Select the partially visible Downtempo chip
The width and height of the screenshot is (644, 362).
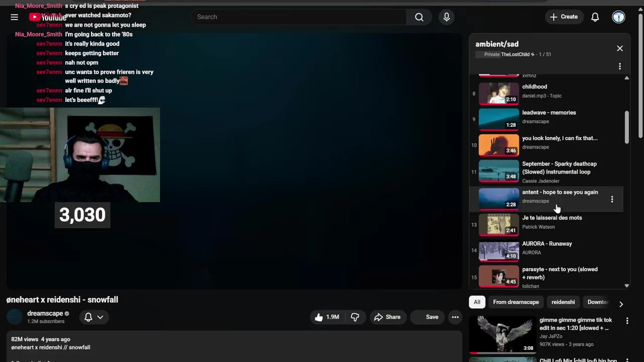(x=597, y=302)
